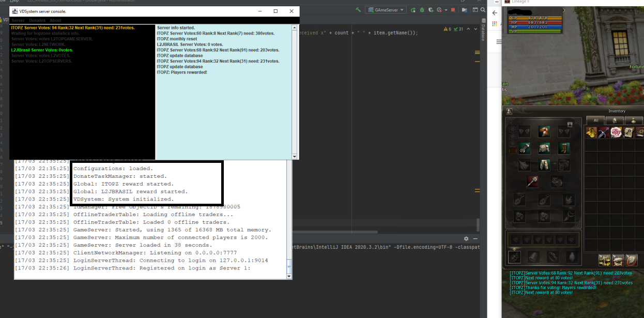Click 'Waiting for hopzone statistics info.' line

pyautogui.click(x=45, y=33)
